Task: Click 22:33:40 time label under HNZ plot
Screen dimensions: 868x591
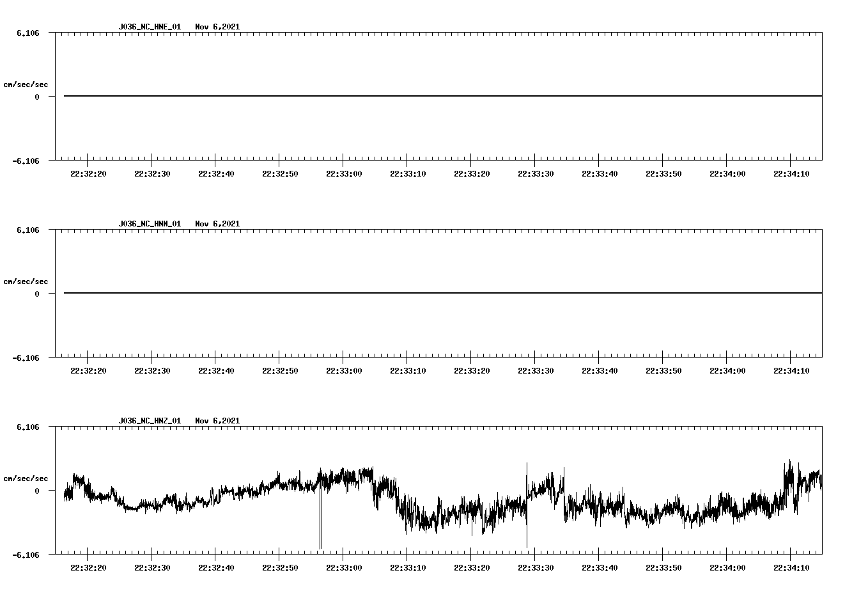Action: tap(600, 568)
